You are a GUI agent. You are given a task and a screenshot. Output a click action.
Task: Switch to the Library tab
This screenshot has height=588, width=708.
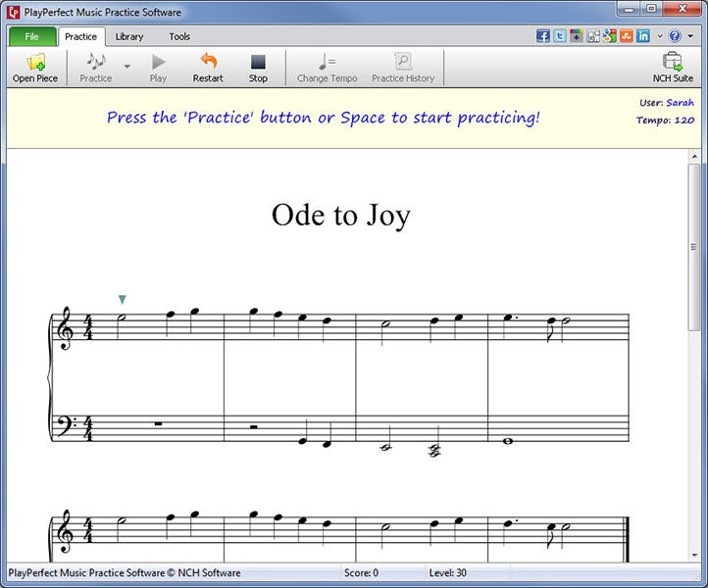(x=129, y=36)
